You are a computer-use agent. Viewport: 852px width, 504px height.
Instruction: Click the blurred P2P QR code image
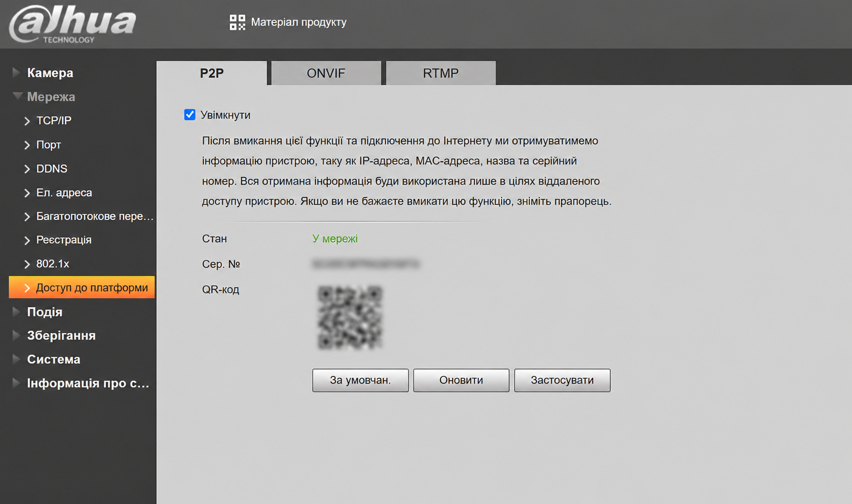[x=350, y=318]
